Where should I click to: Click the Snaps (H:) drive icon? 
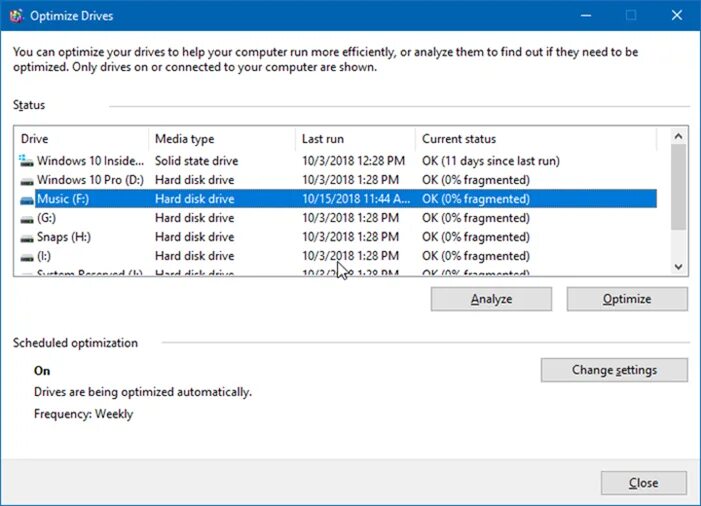pos(26,237)
